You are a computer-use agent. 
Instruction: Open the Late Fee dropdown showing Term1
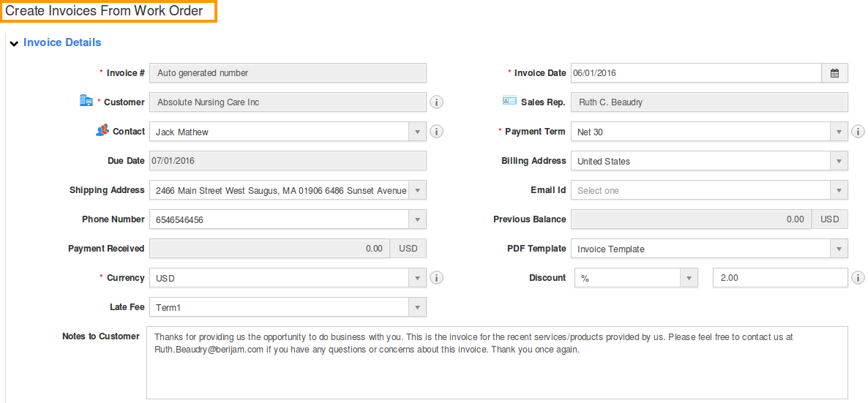[x=288, y=307]
